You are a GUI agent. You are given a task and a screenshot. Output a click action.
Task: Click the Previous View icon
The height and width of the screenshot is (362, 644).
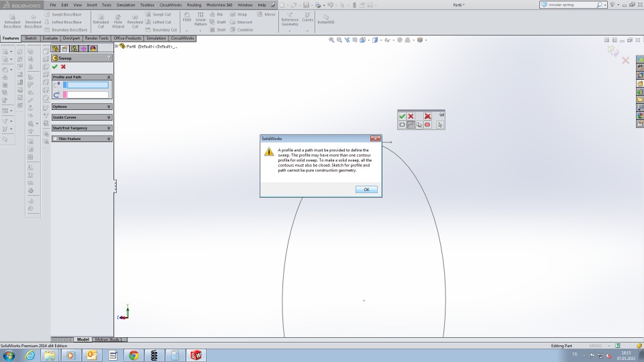pyautogui.click(x=347, y=40)
